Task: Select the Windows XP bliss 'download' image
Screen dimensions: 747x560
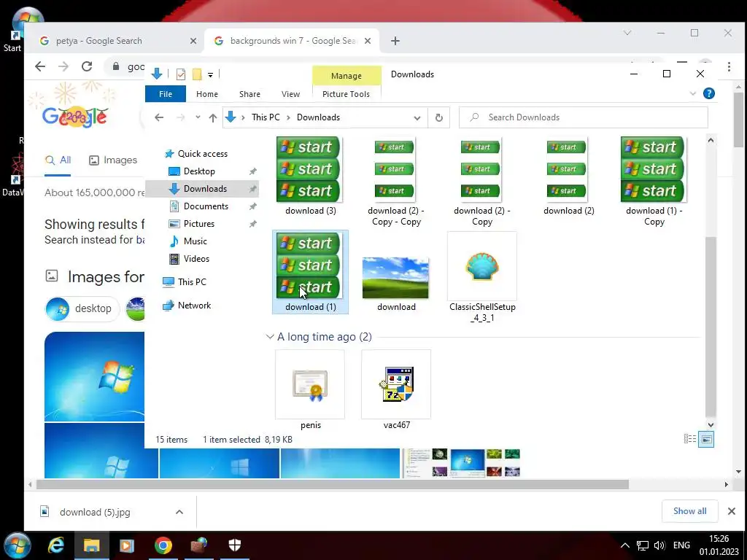Action: pyautogui.click(x=395, y=278)
